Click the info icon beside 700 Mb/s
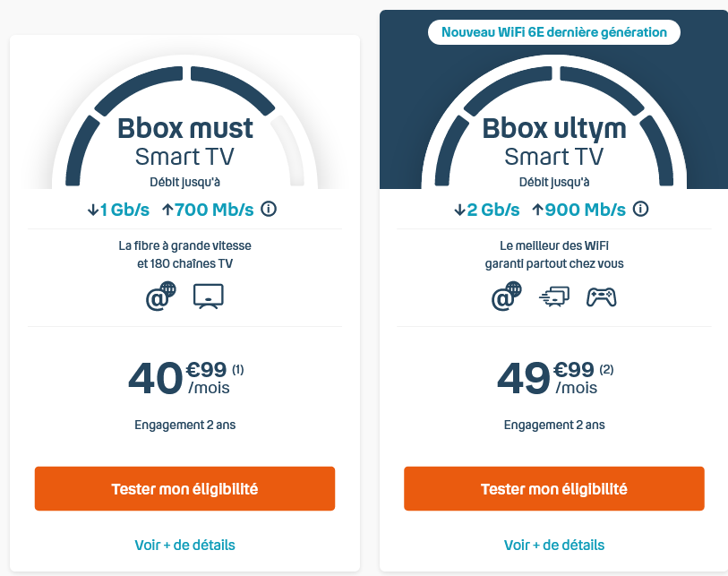Screen dimensions: 728x576 click(269, 210)
